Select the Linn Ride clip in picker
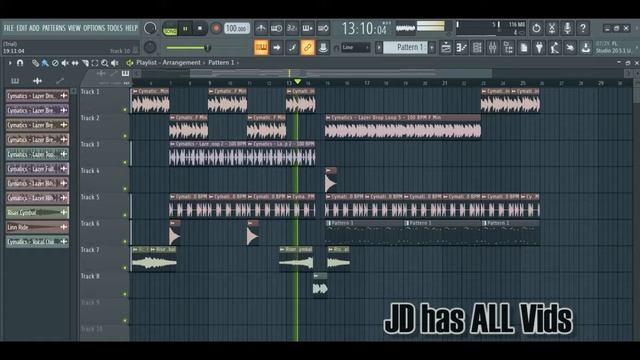 (37, 227)
